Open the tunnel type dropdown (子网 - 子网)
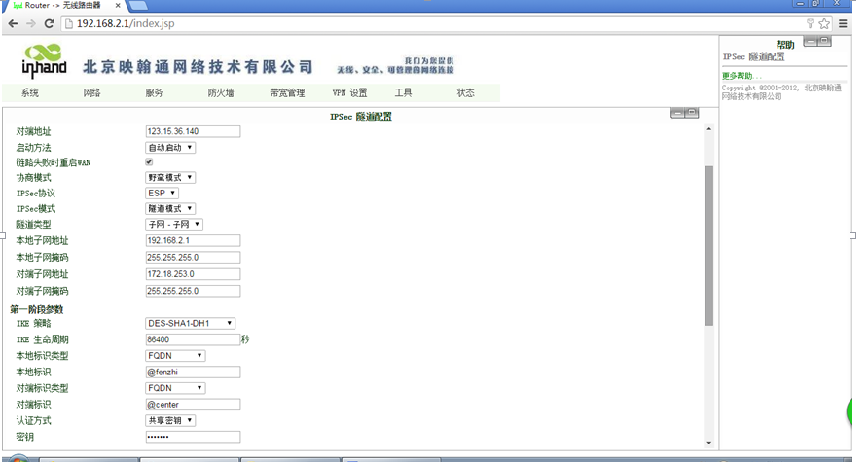Viewport: 868px width, 462px height. (174, 224)
